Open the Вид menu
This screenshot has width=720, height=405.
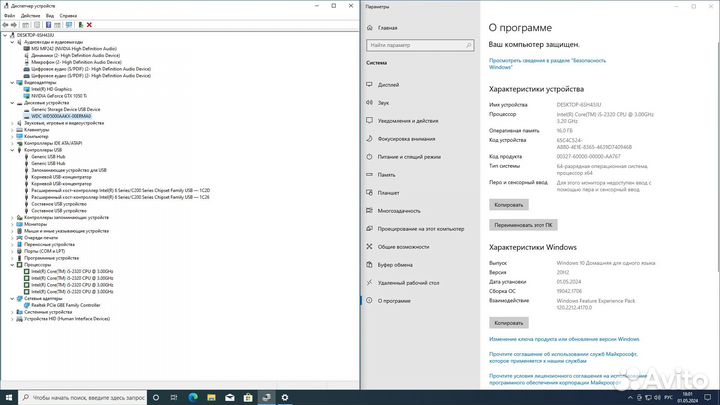[50, 16]
